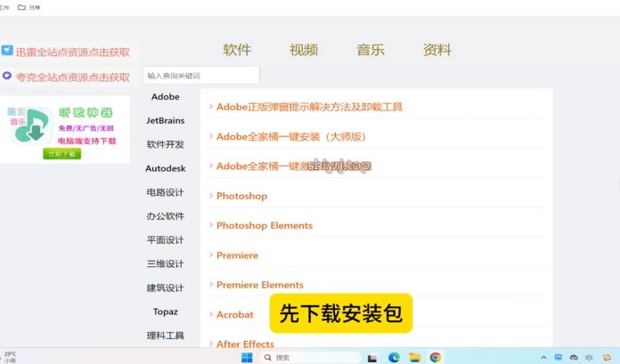The height and width of the screenshot is (364, 620).
Task: Select the Topaz category
Action: click(x=166, y=311)
